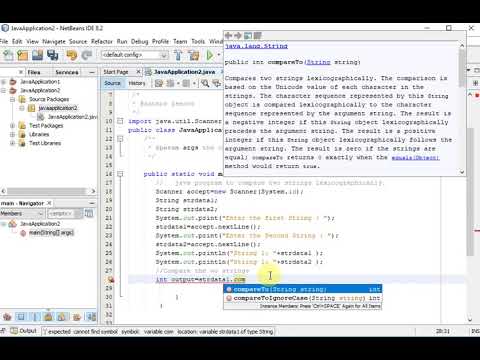
Task: Click the Redo toolbar icon
Action: [87, 55]
